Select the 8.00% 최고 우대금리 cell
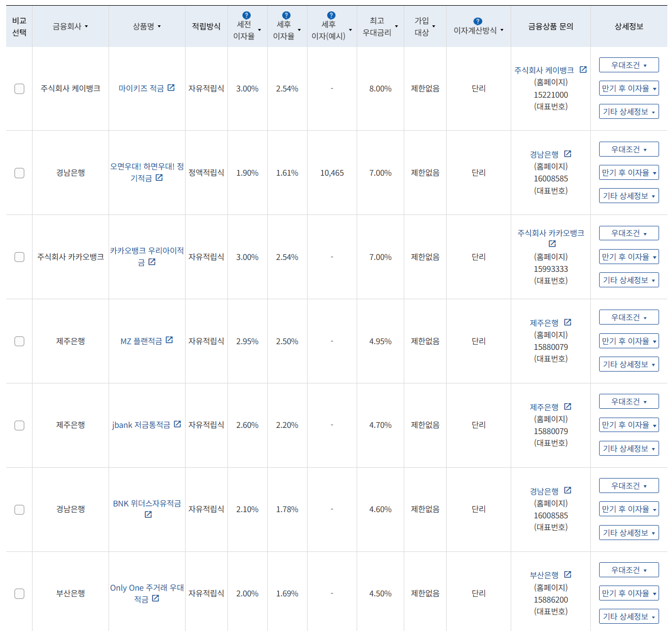This screenshot has width=672, height=631. tap(380, 89)
